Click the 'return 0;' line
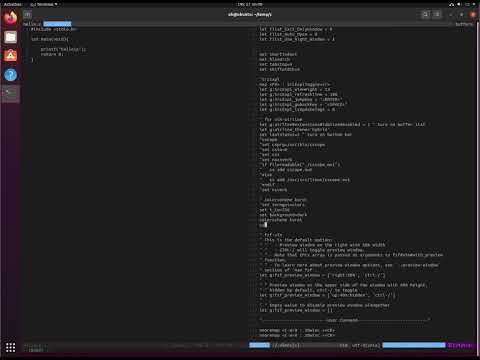Screen dimensions: 480x360 coord(52,54)
